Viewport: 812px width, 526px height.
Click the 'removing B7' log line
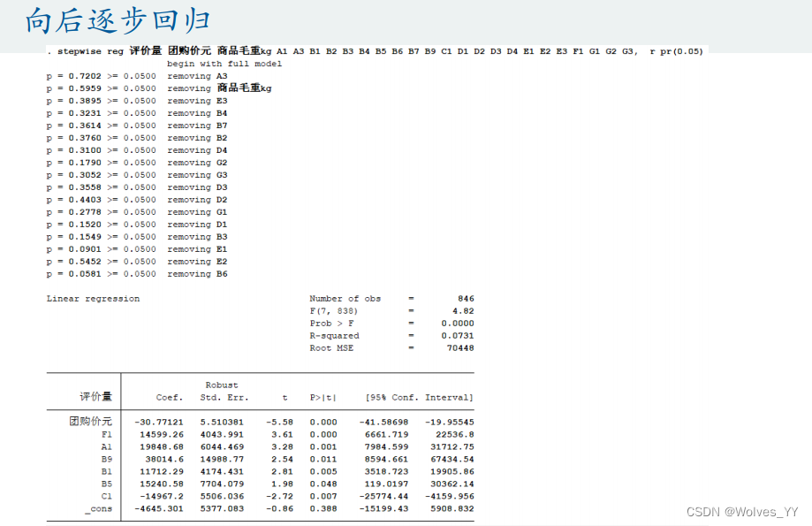coord(137,126)
